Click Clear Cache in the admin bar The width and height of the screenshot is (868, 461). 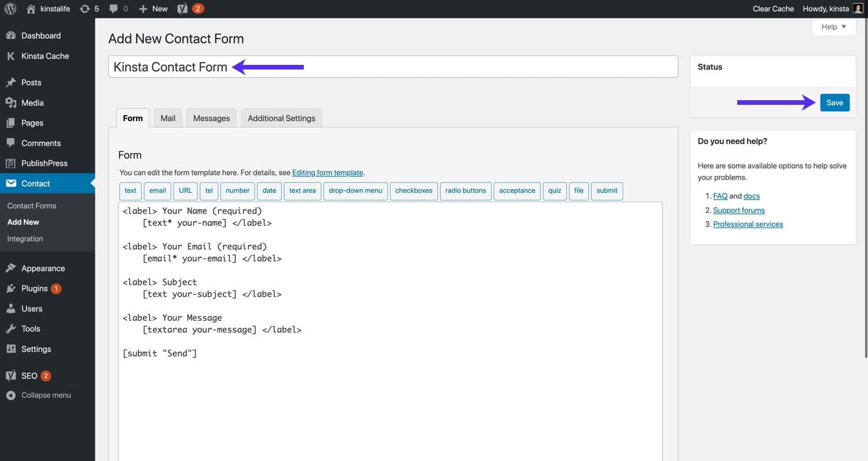pos(773,8)
